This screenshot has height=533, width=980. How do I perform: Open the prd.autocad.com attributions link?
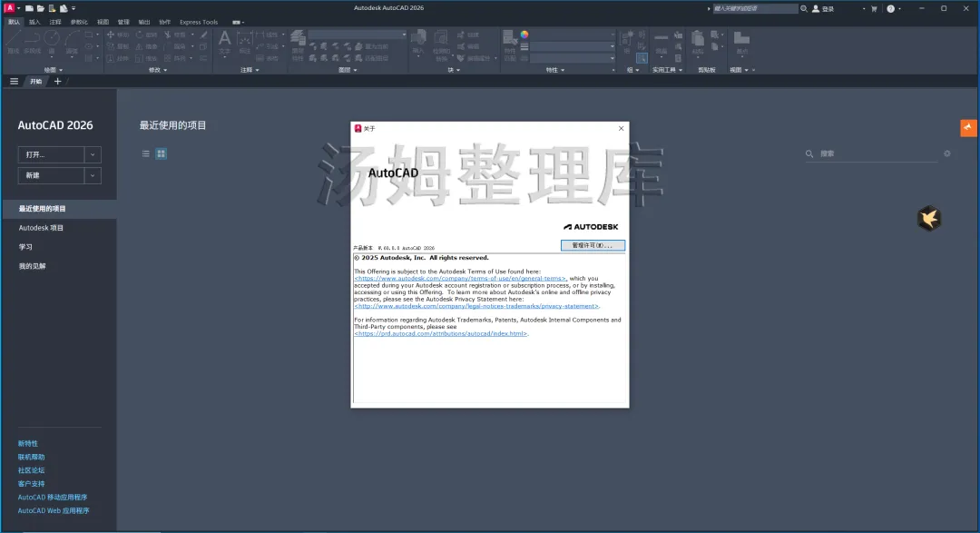pos(441,333)
